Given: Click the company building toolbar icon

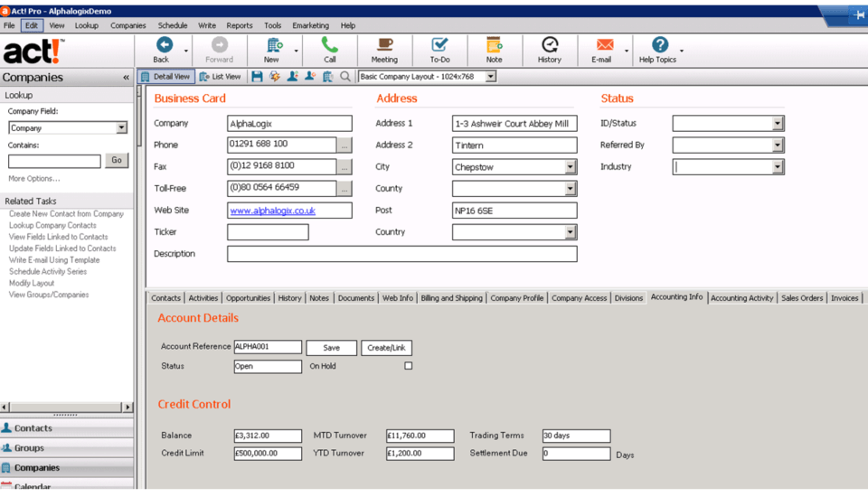Looking at the screenshot, I should point(327,77).
